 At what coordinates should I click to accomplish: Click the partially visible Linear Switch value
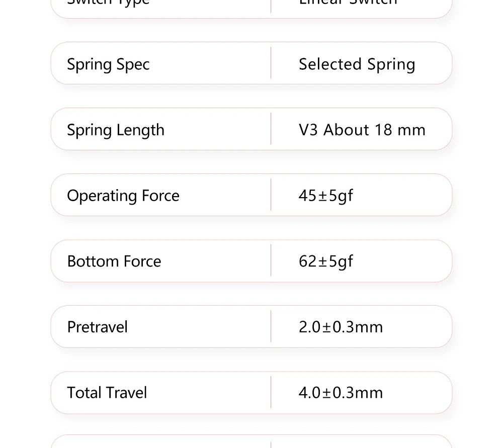(x=348, y=3)
